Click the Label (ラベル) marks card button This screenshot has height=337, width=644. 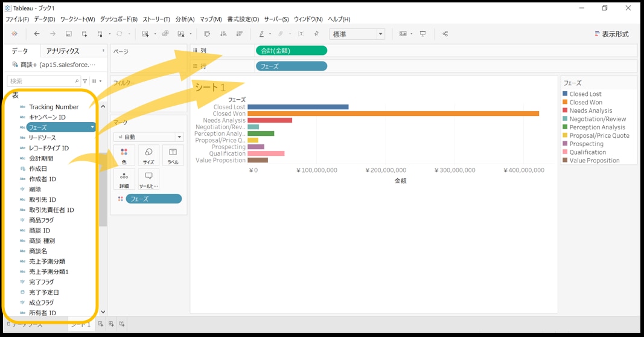pos(173,155)
